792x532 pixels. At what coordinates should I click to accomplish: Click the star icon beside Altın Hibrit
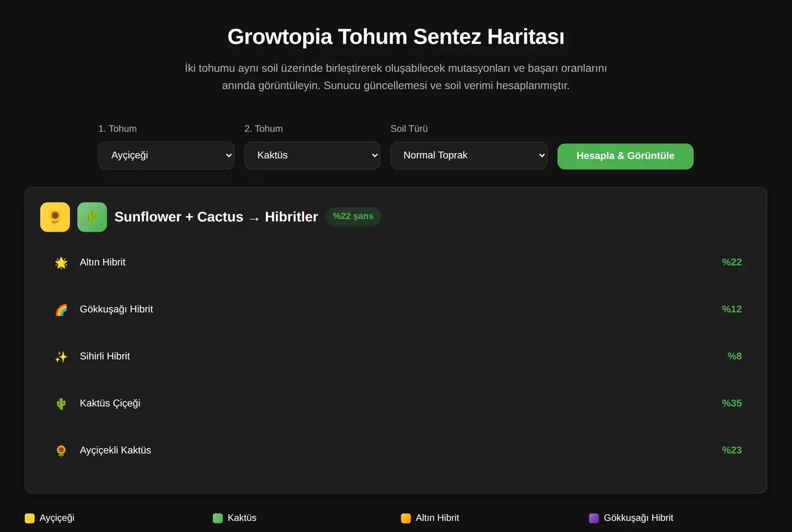61,263
